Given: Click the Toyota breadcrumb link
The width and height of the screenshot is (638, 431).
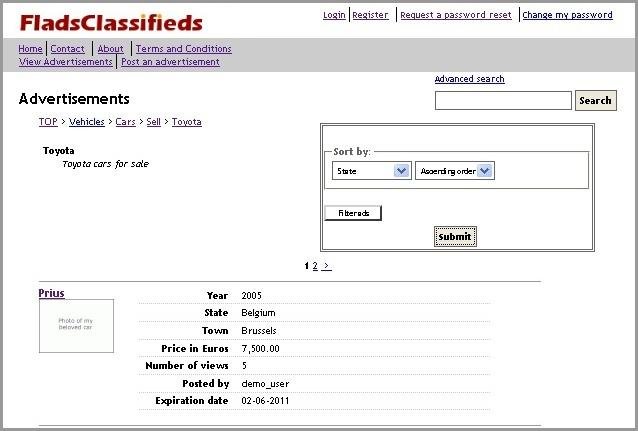Looking at the screenshot, I should pyautogui.click(x=187, y=122).
